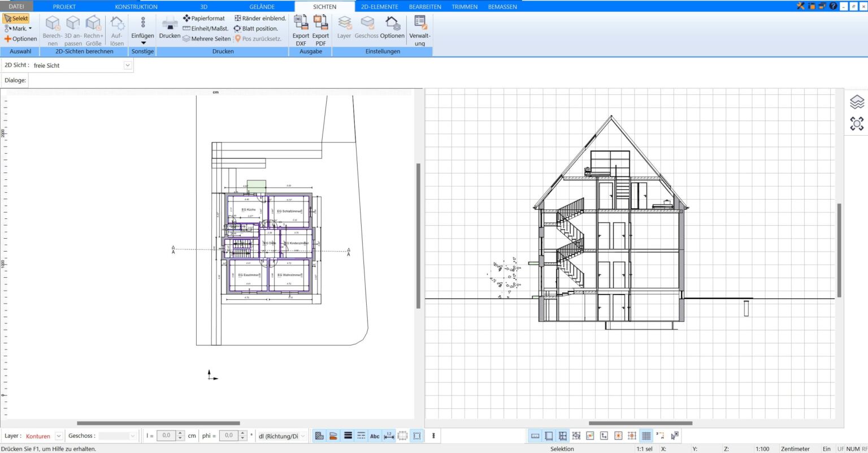
Task: Open the 2D Sicht dropdown
Action: tap(128, 65)
